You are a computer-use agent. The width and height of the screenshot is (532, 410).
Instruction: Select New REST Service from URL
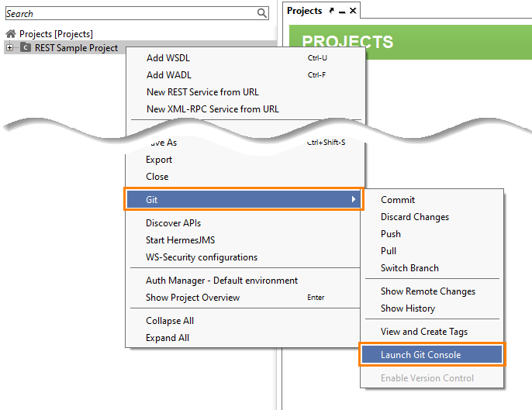click(x=202, y=92)
